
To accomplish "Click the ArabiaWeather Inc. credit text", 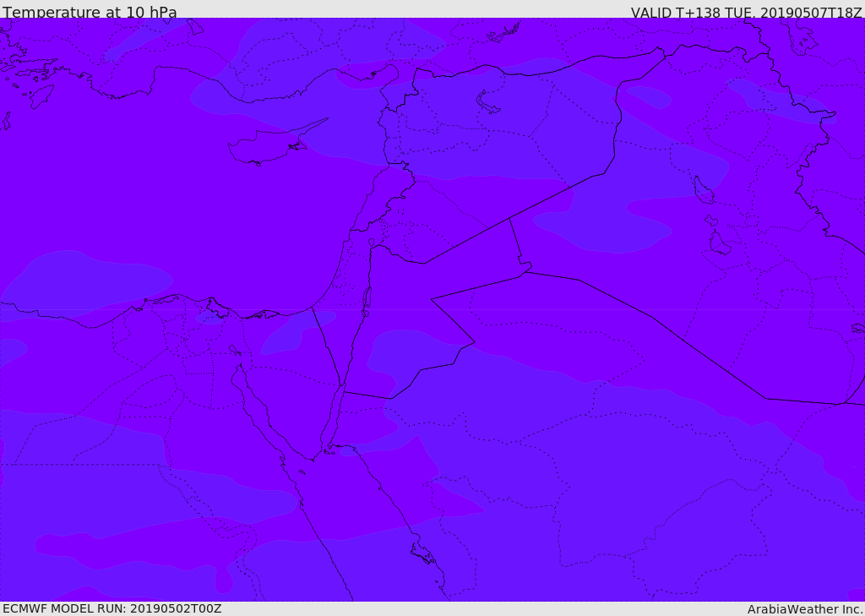I will point(805,609).
